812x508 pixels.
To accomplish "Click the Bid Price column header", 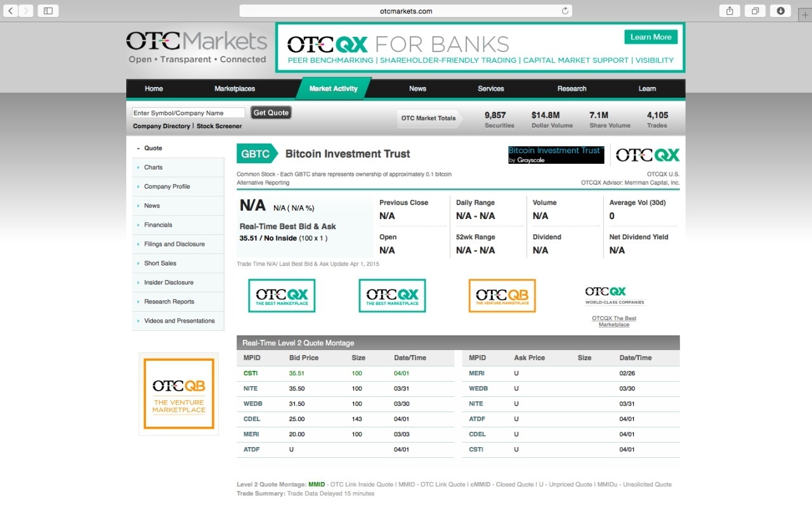I will click(304, 358).
